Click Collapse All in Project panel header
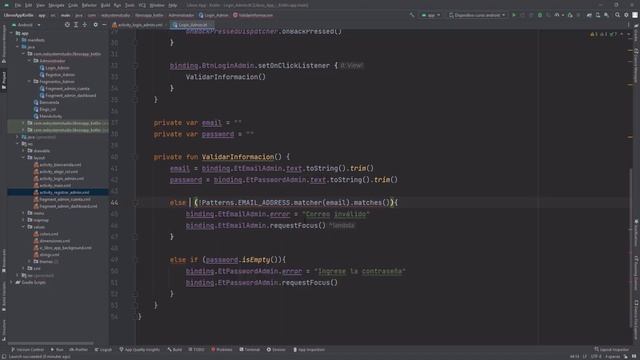 tap(85, 25)
